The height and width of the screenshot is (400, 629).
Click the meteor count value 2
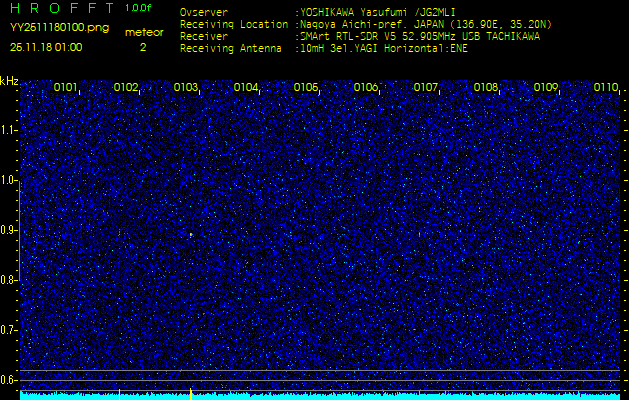tap(143, 47)
